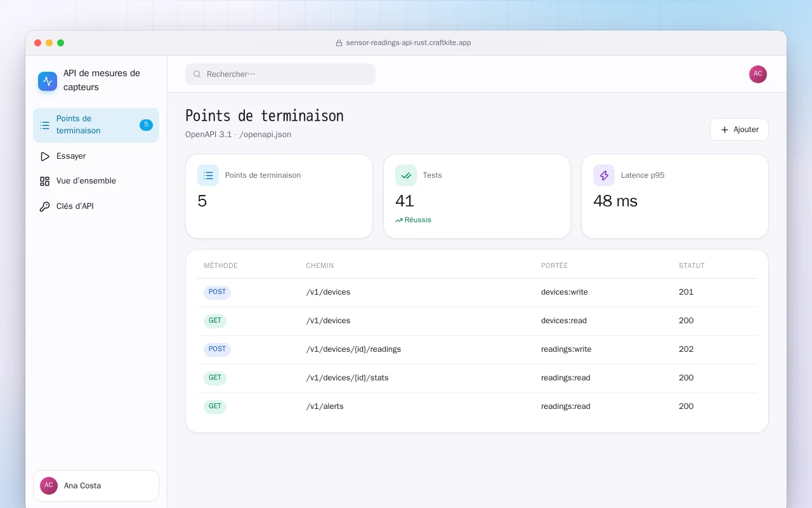
Task: Click the blue pulse app logo
Action: click(48, 81)
